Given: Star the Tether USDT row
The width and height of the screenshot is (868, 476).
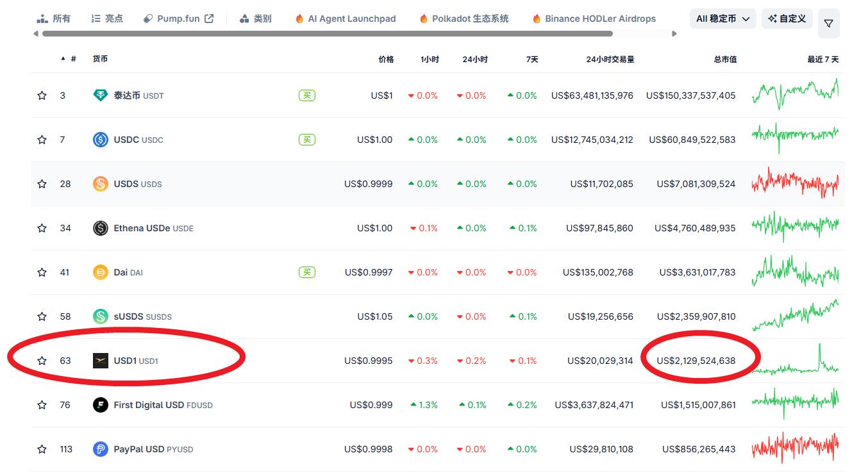Looking at the screenshot, I should (x=42, y=95).
